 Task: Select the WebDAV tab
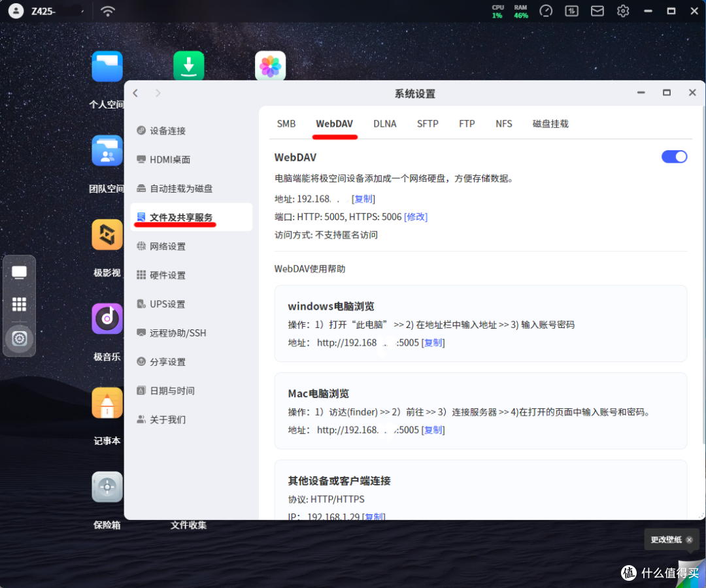pyautogui.click(x=335, y=123)
